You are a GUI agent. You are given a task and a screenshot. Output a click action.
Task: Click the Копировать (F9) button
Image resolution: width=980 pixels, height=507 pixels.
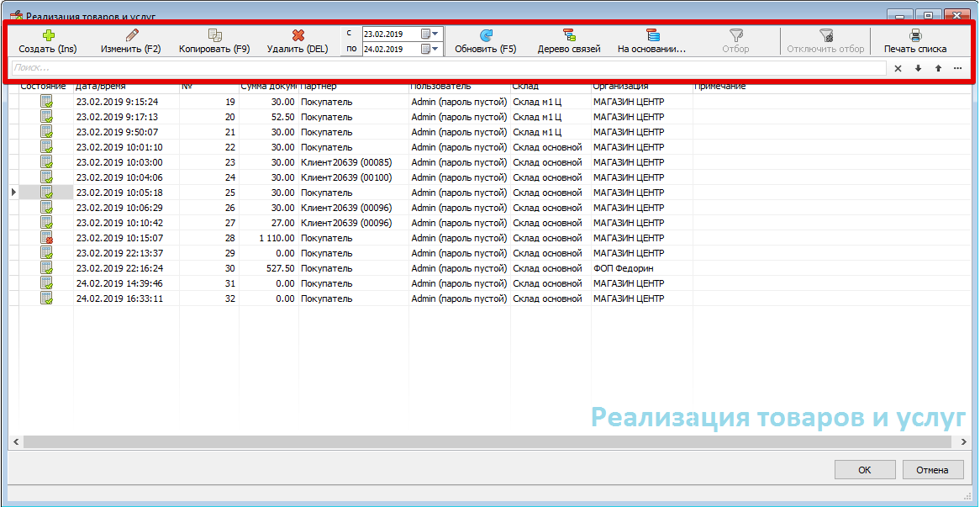point(214,42)
